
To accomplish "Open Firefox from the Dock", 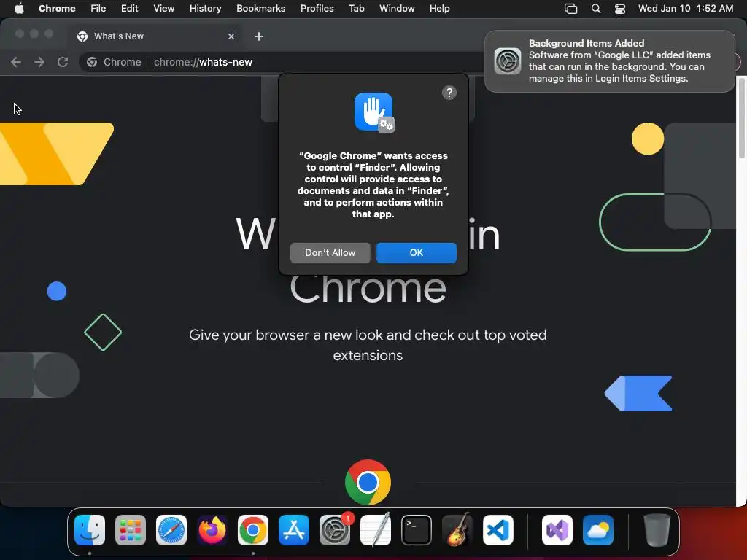I will [x=212, y=530].
